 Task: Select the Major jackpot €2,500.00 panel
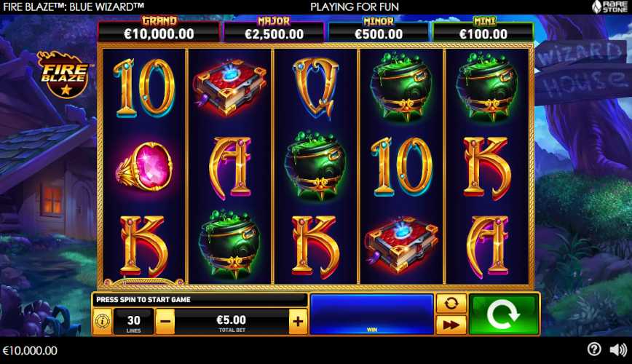[x=274, y=29]
